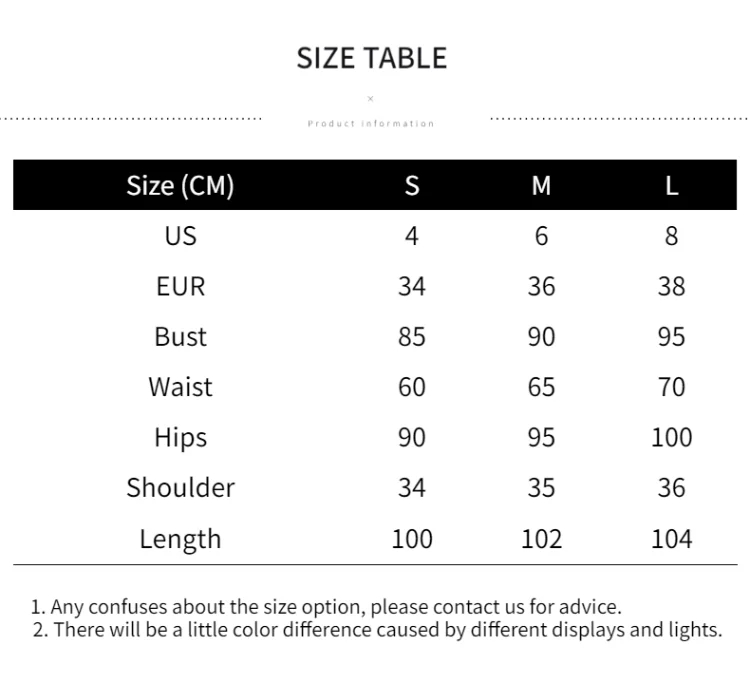Select the S column header
Viewport: 750px width, 683px height.
pos(412,186)
